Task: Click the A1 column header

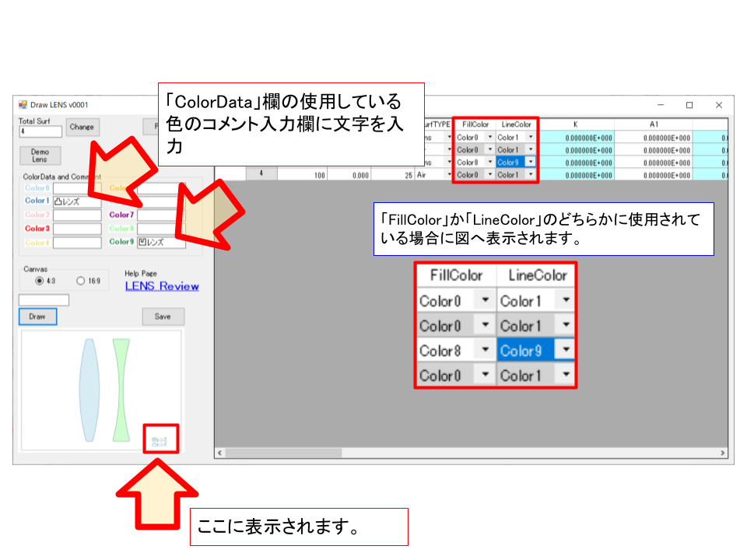Action: (x=654, y=124)
